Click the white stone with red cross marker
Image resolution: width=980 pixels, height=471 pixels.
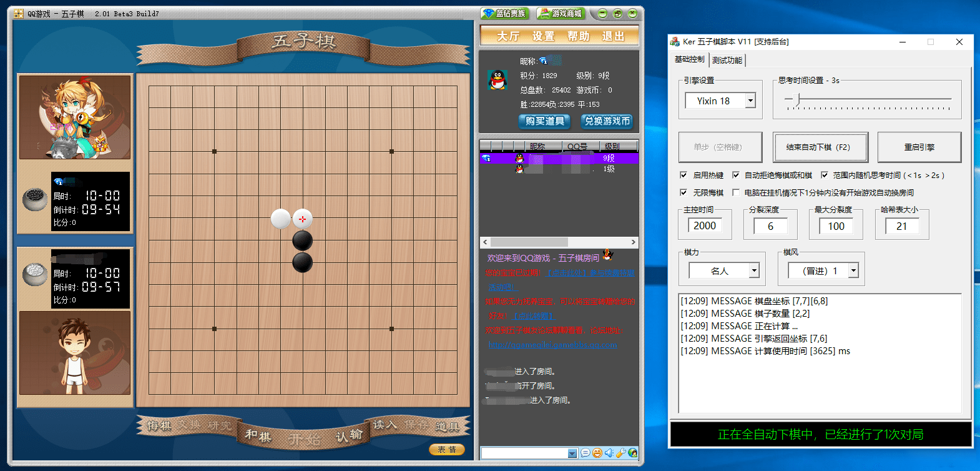(303, 219)
